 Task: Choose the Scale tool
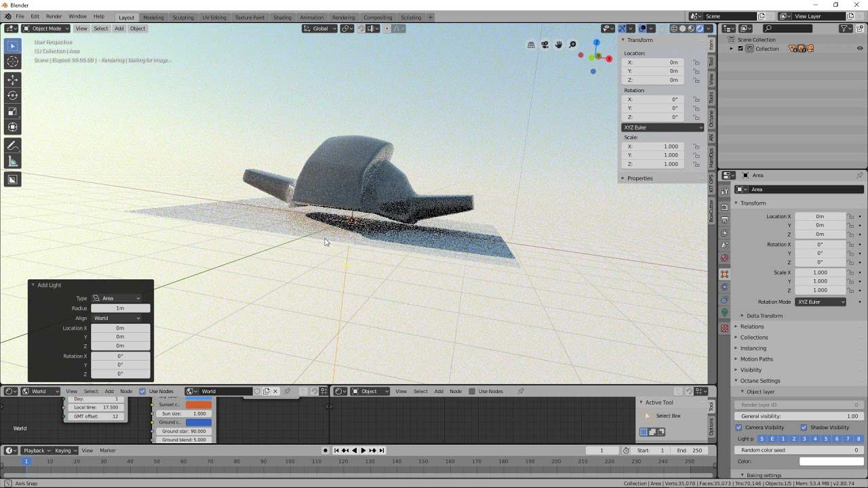[x=12, y=111]
